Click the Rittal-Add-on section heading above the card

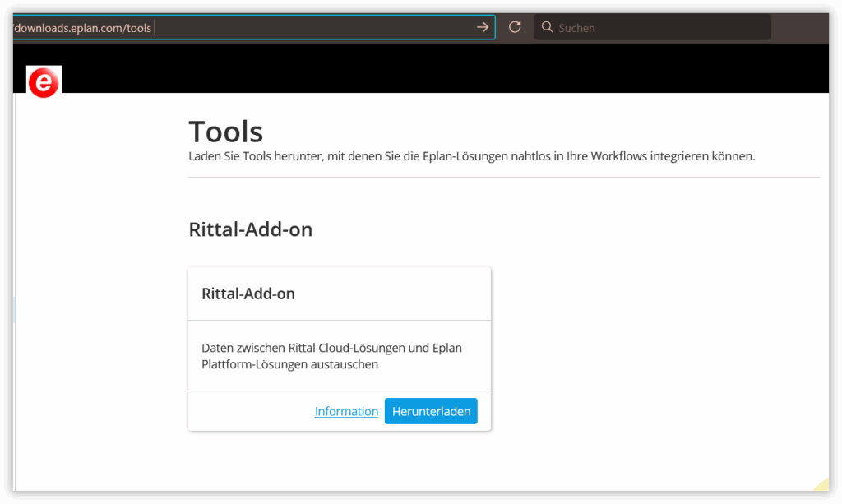(251, 229)
